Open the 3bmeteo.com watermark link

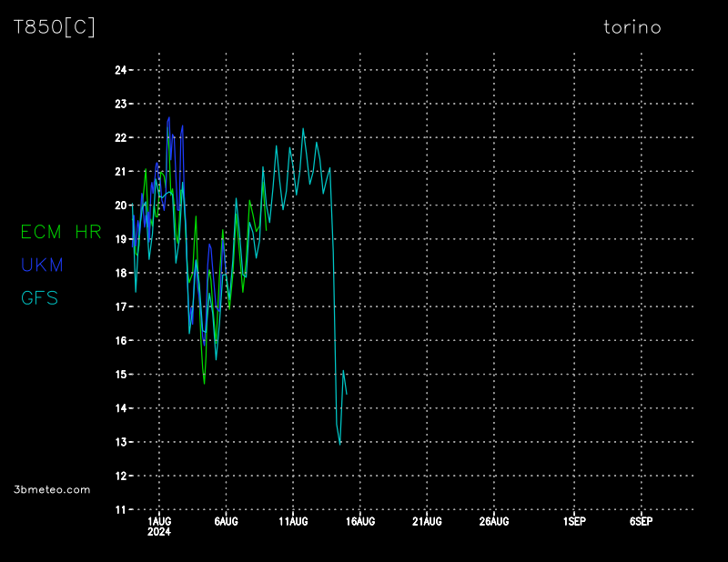[x=52, y=489]
